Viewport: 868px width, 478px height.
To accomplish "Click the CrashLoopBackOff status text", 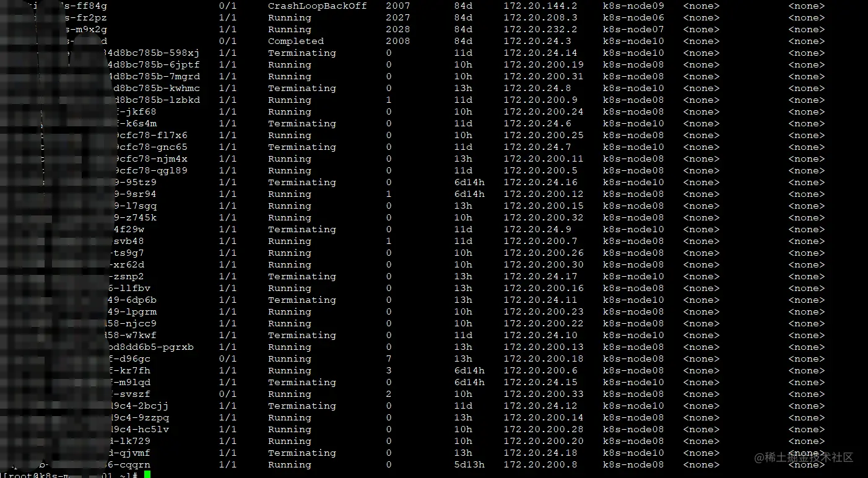I will (317, 6).
